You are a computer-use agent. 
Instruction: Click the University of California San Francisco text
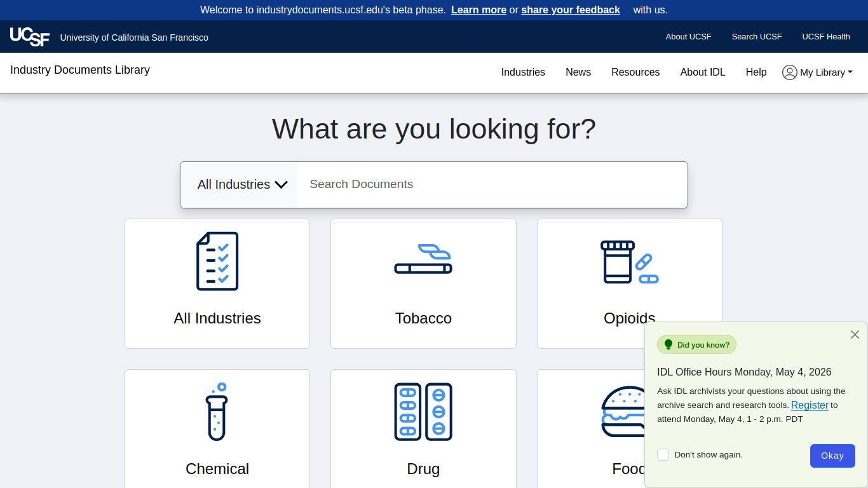pyautogui.click(x=134, y=37)
